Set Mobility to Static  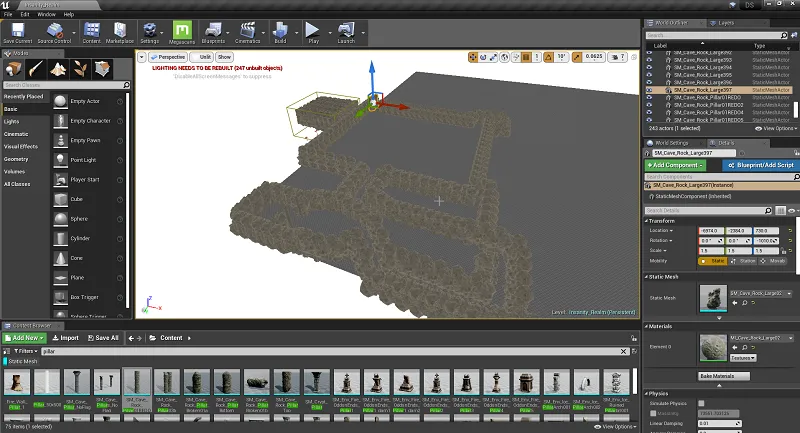tap(712, 261)
